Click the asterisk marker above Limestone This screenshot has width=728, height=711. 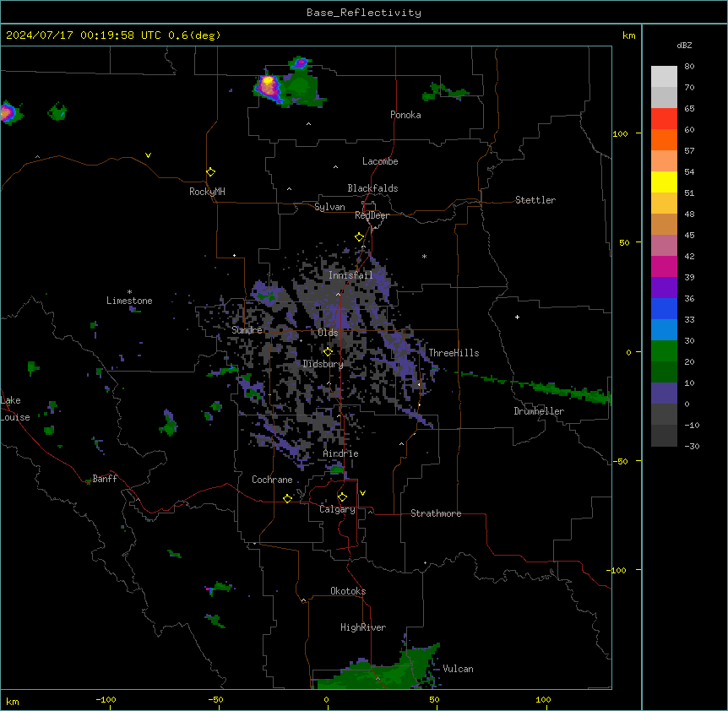(129, 292)
